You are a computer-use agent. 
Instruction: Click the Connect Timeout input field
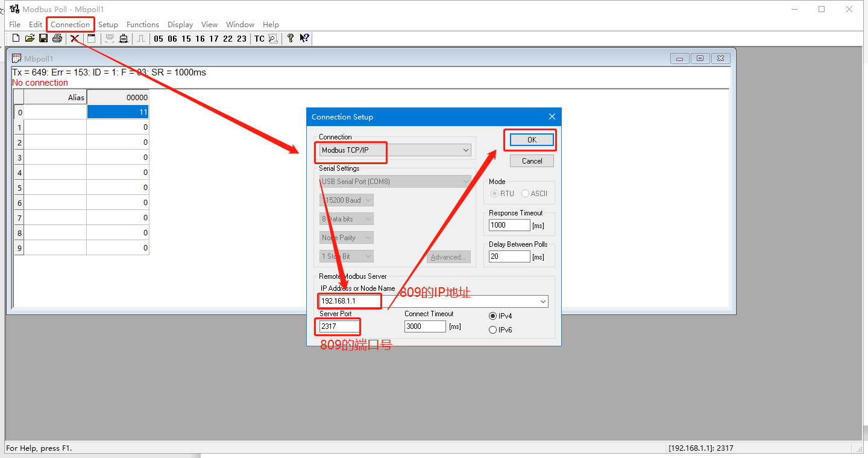[424, 326]
